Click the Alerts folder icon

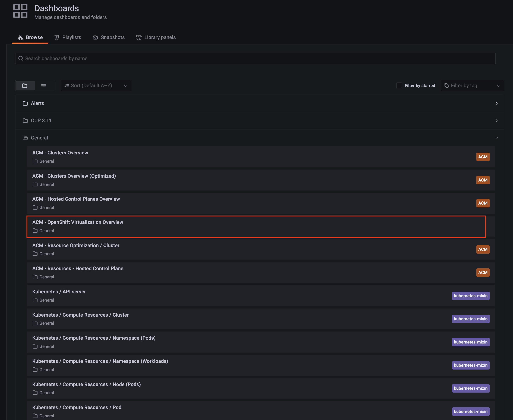click(x=25, y=103)
